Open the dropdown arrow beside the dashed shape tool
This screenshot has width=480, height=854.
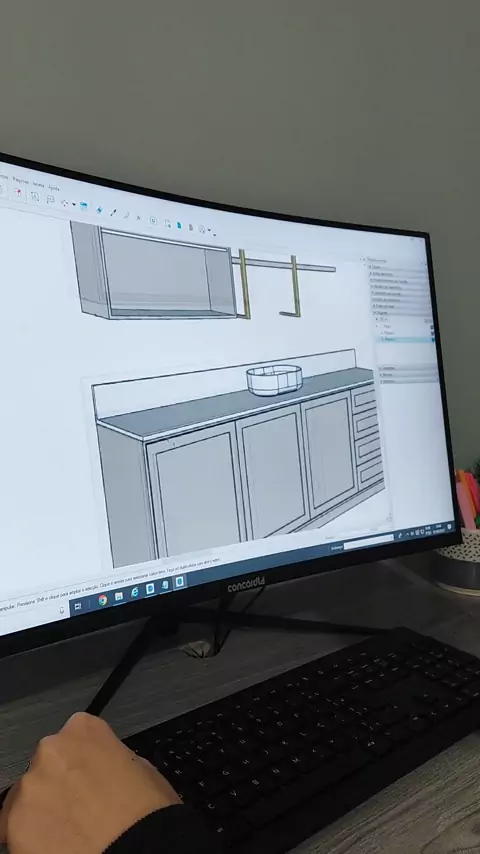point(74,205)
